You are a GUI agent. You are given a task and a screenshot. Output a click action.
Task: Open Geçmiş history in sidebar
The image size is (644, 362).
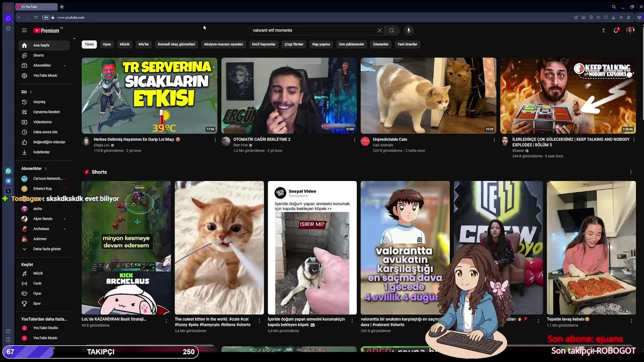[x=45, y=102]
